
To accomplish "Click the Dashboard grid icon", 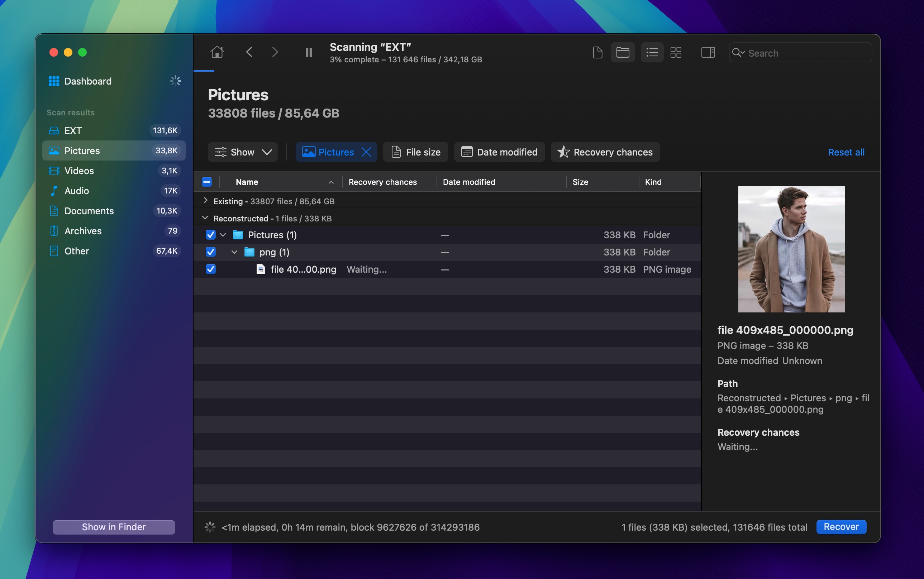I will [54, 81].
